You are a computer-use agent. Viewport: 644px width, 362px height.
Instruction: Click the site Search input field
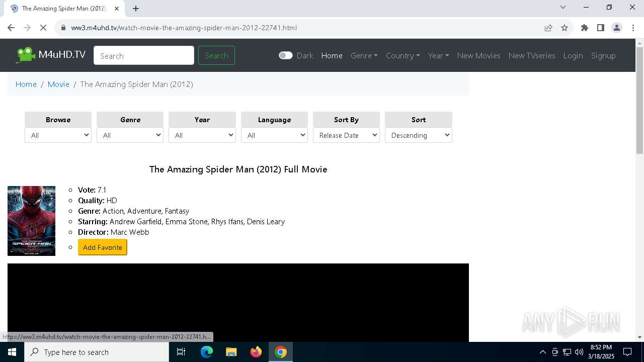click(144, 55)
